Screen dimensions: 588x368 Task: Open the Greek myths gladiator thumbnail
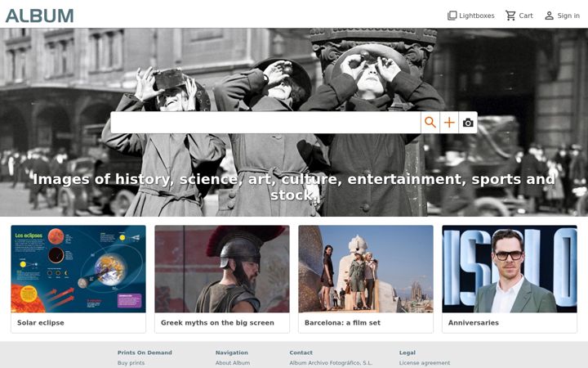click(x=222, y=269)
